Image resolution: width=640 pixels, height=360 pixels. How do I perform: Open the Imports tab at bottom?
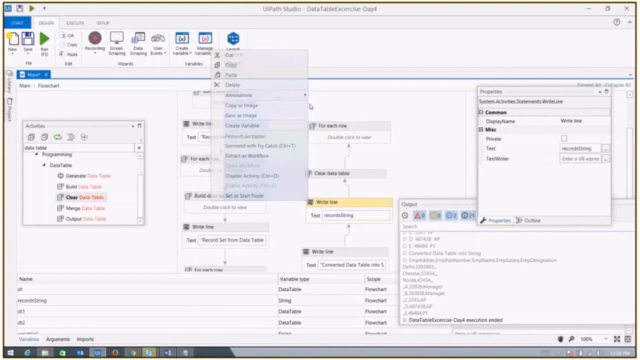pyautogui.click(x=85, y=339)
